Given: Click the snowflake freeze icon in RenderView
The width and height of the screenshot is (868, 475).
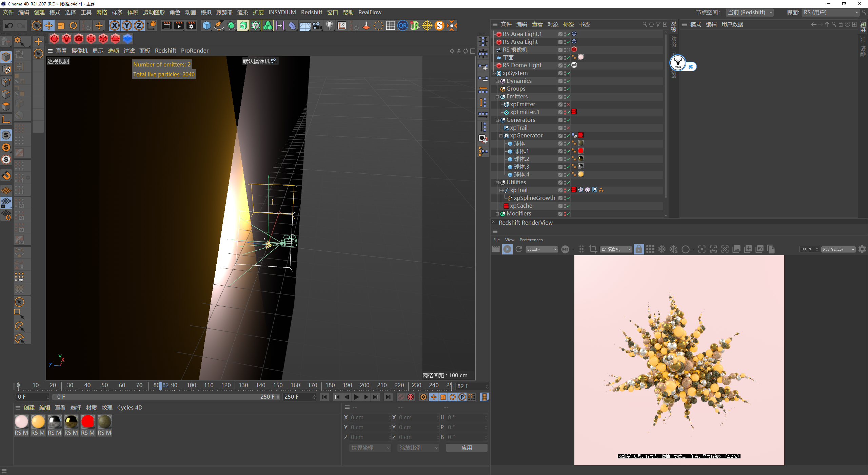Looking at the screenshot, I should pyautogui.click(x=662, y=249).
